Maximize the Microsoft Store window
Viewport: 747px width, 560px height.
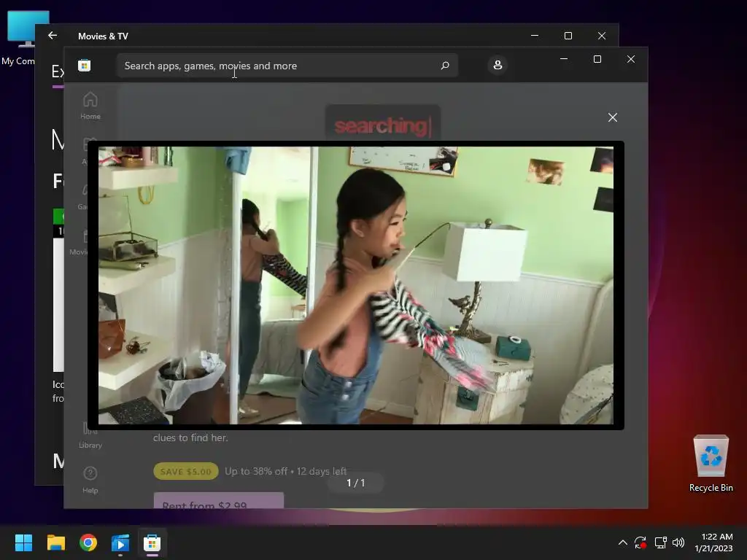click(x=597, y=59)
